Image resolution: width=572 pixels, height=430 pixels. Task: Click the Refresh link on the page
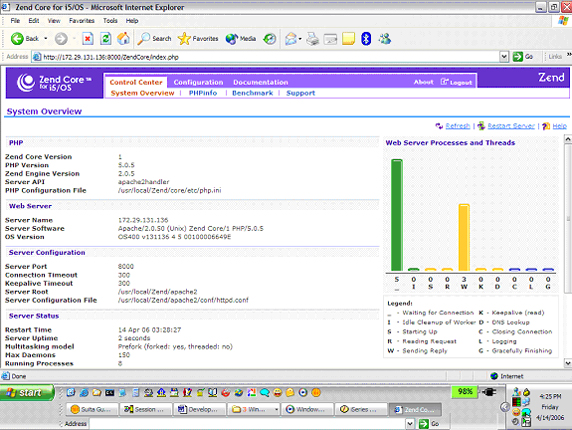point(458,126)
